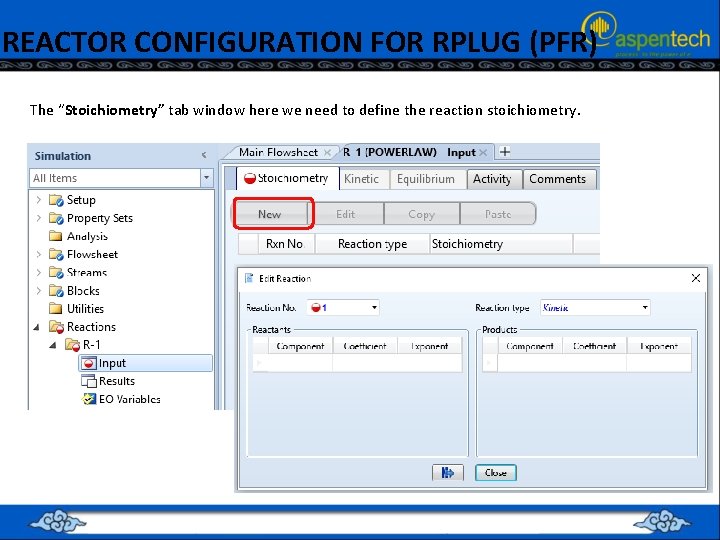Click the Utilities folder icon
Screen dimensions: 720x540
pyautogui.click(x=56, y=308)
